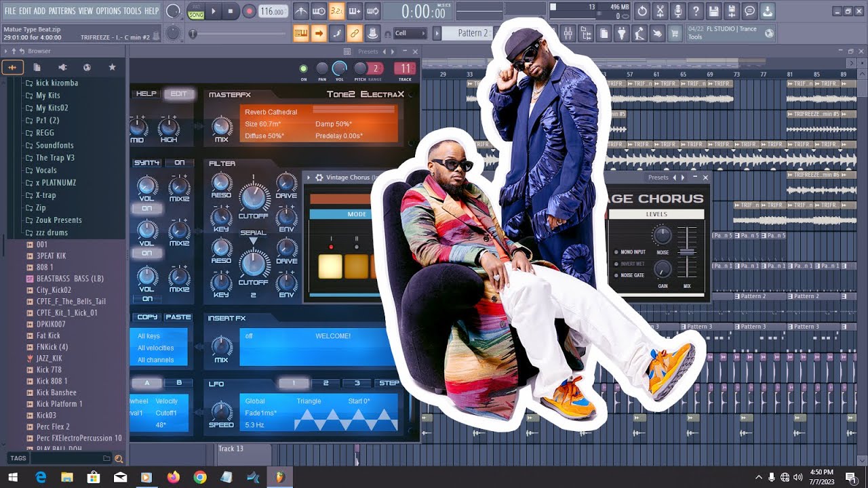The width and height of the screenshot is (868, 488).
Task: Toggle the green ON LED of ElectraX
Action: tap(304, 68)
